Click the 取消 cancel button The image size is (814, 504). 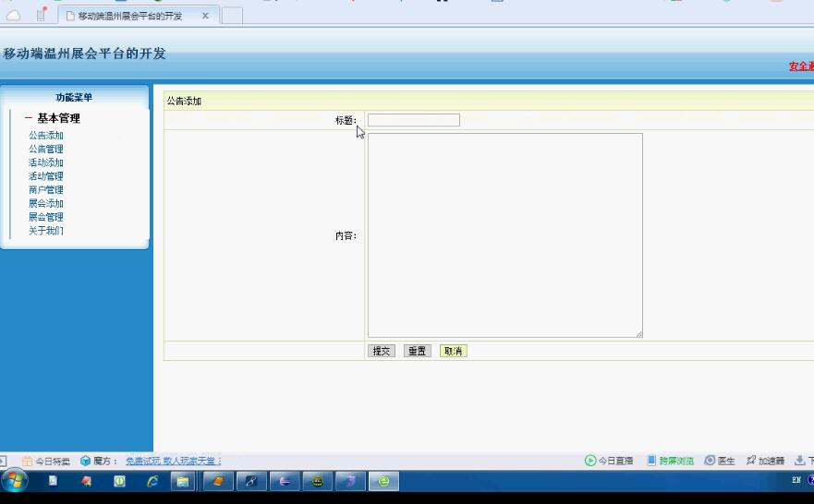(454, 351)
